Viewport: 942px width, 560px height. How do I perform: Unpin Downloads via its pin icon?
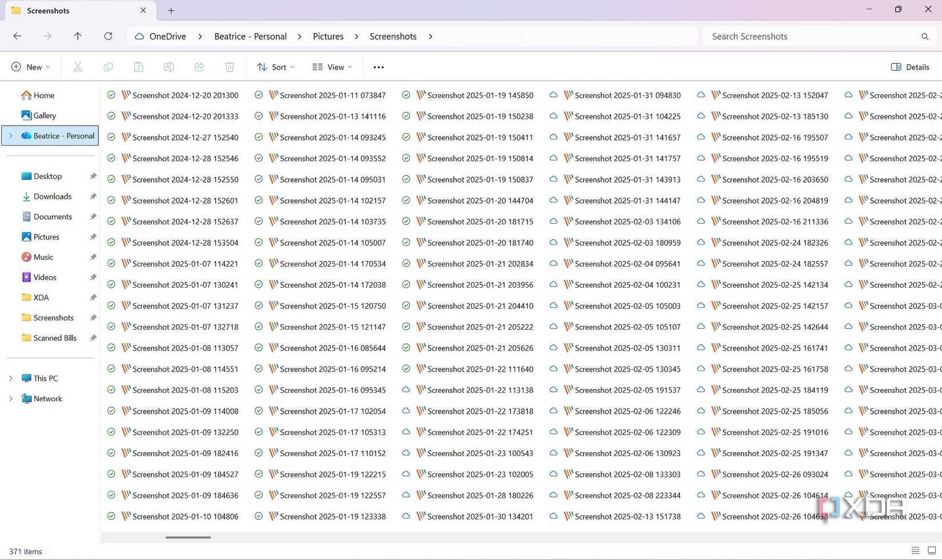tap(93, 196)
